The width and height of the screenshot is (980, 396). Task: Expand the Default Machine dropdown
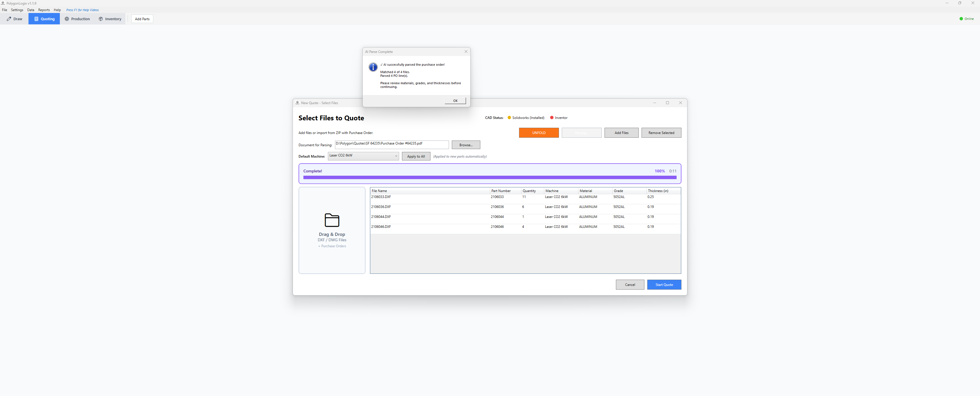pyautogui.click(x=396, y=156)
